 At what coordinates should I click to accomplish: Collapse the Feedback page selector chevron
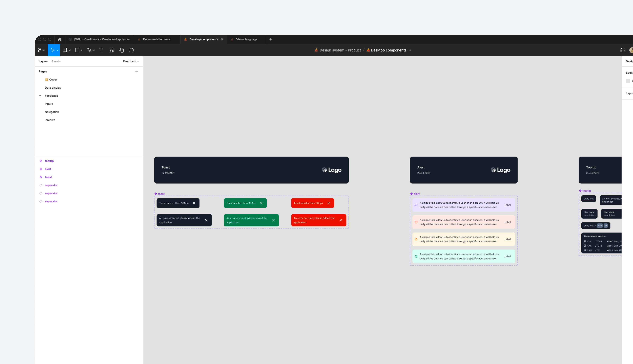click(138, 61)
